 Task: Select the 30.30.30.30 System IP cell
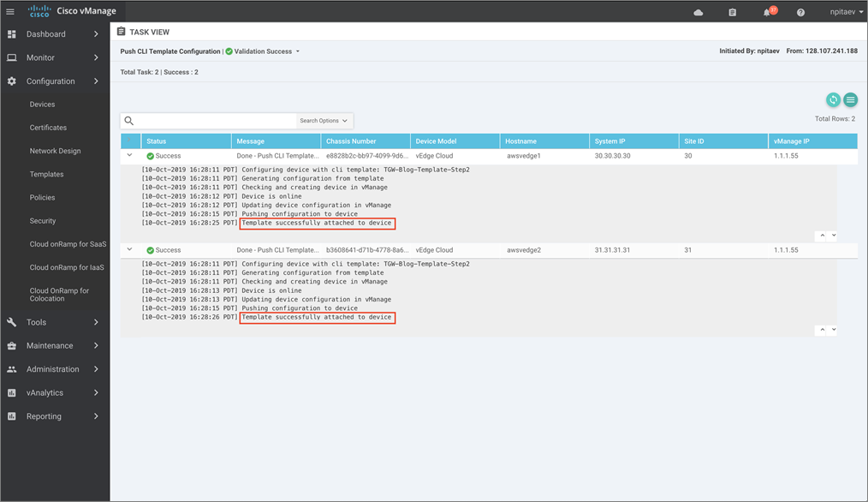[612, 156]
